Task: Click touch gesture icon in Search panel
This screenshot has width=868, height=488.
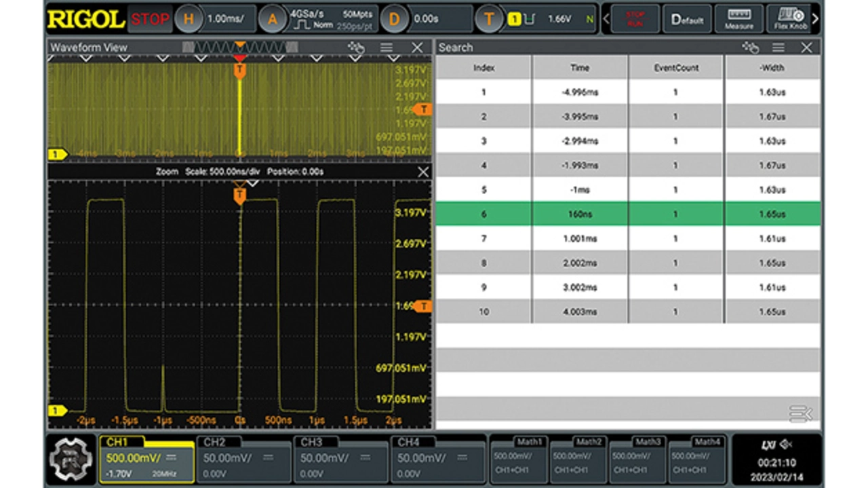Action: [x=750, y=48]
